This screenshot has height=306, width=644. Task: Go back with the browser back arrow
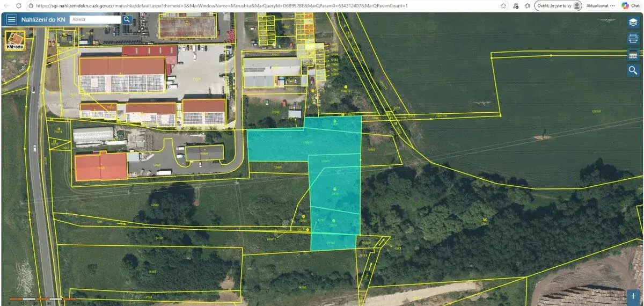(6, 5)
